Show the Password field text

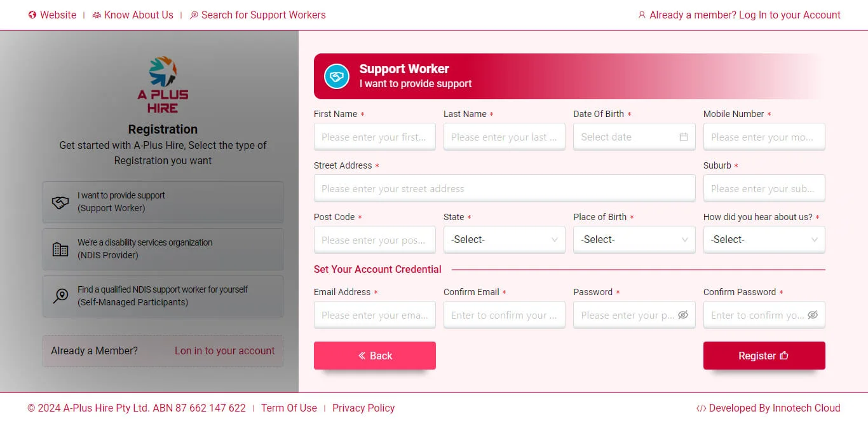pyautogui.click(x=683, y=315)
